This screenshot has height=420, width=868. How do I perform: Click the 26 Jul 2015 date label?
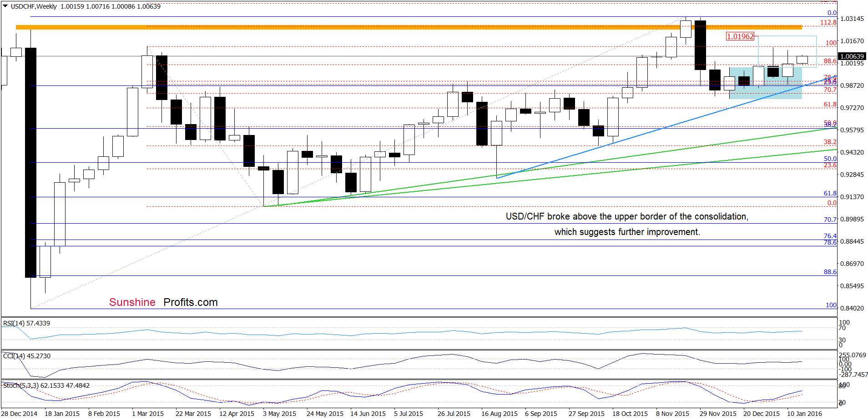(x=454, y=414)
